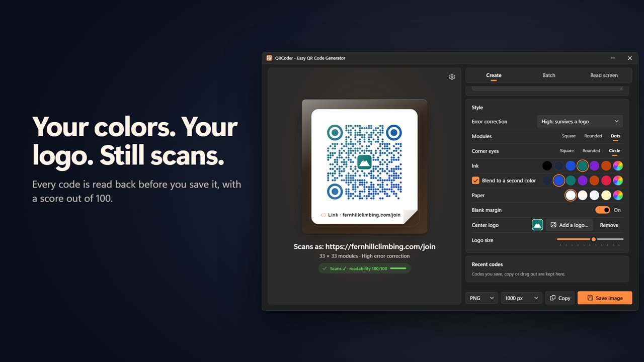Close the QRCoder window
Screen dimensions: 644x362
coord(629,58)
